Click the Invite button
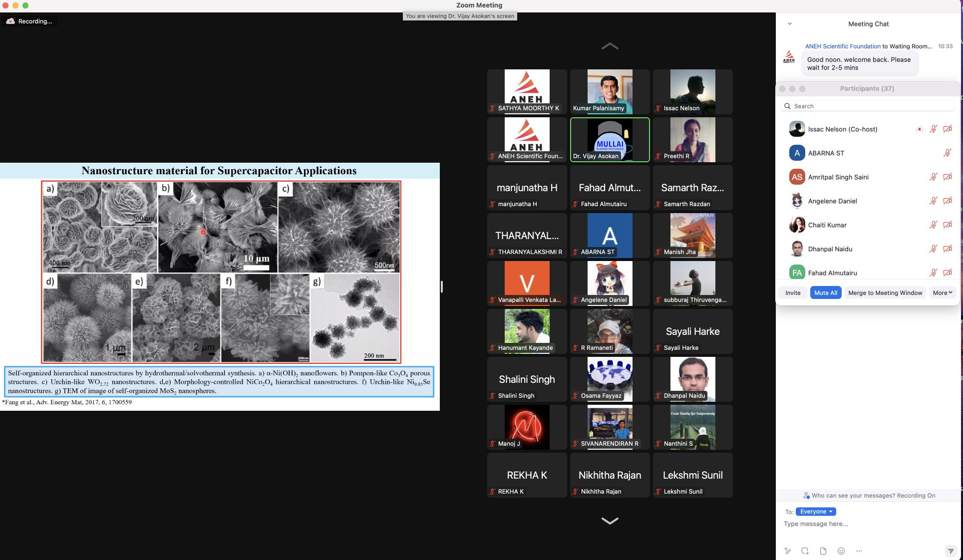This screenshot has width=963, height=560. 792,293
